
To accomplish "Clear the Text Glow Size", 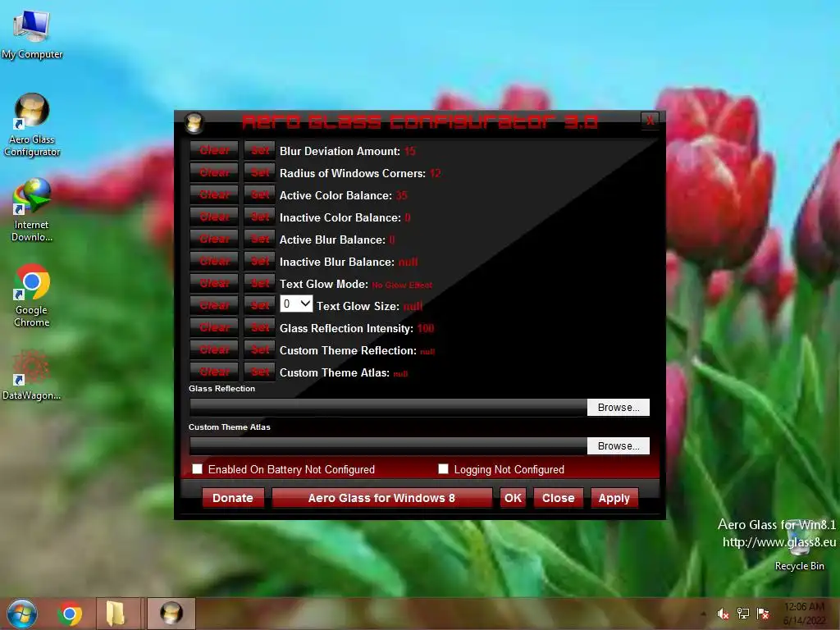I will point(214,305).
